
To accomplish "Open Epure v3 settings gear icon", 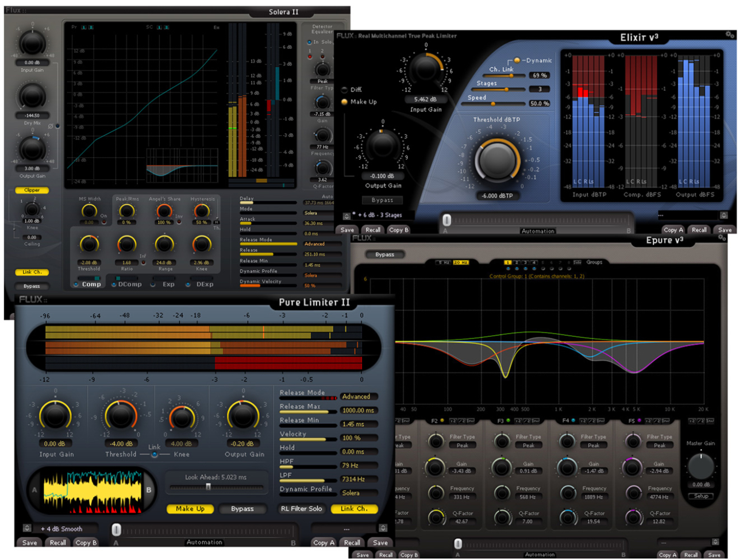I will (722, 238).
